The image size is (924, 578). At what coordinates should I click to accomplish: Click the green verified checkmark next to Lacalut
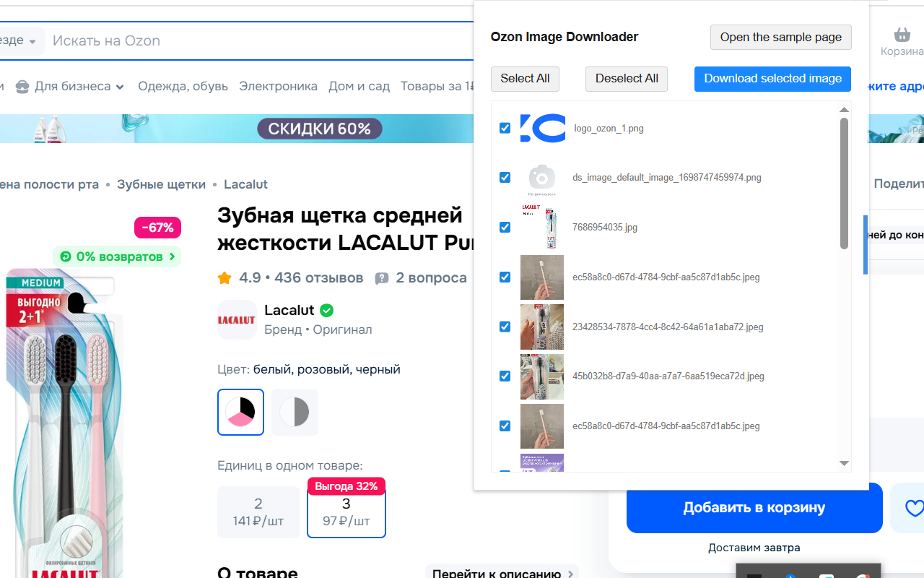click(326, 311)
